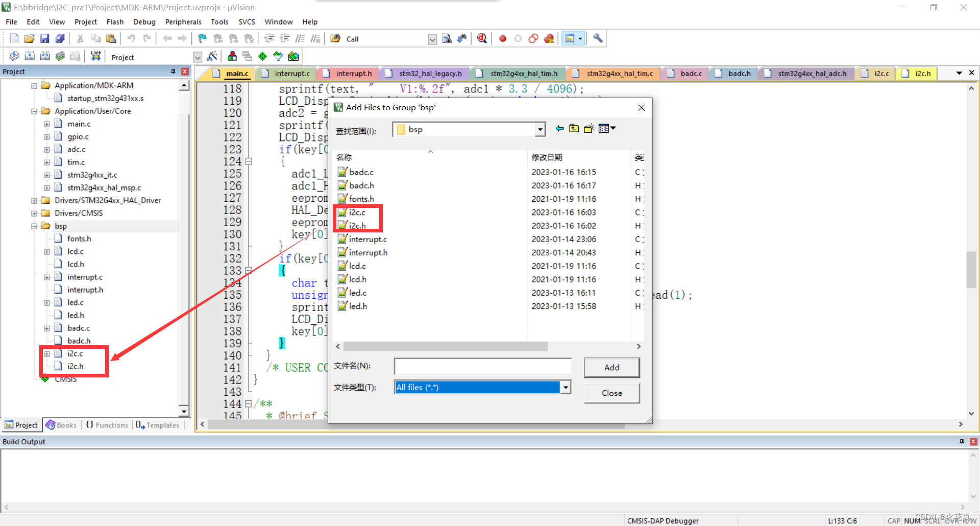This screenshot has width=980, height=526.
Task: Open the find text dropdown next to Call
Action: point(432,39)
